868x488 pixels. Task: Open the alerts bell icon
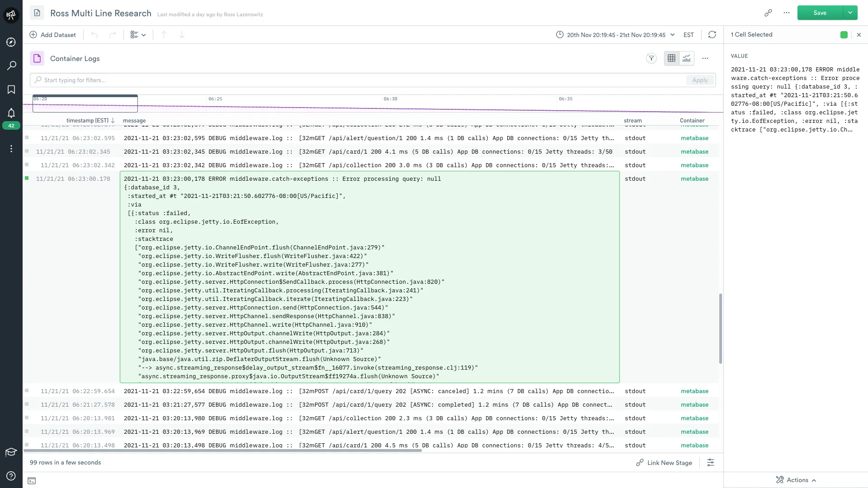(11, 113)
